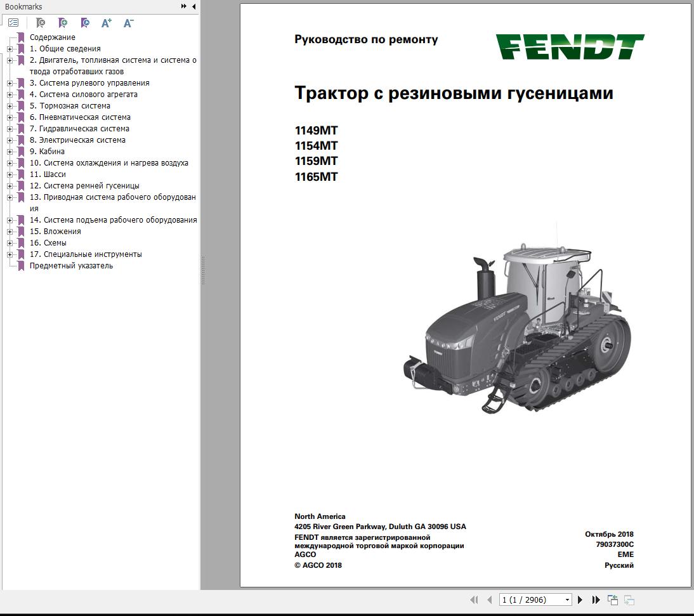
Task: Select bookmark 7. Гидравлическая система
Action: point(80,129)
